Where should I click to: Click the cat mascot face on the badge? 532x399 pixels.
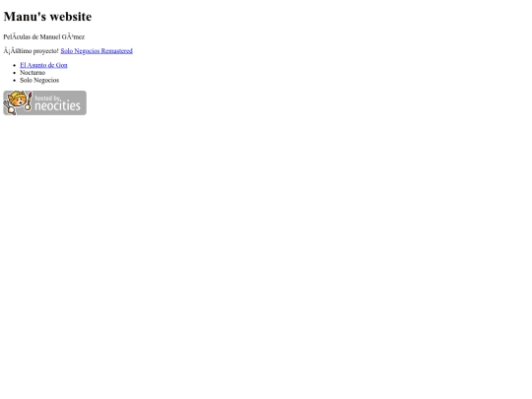coord(18,101)
